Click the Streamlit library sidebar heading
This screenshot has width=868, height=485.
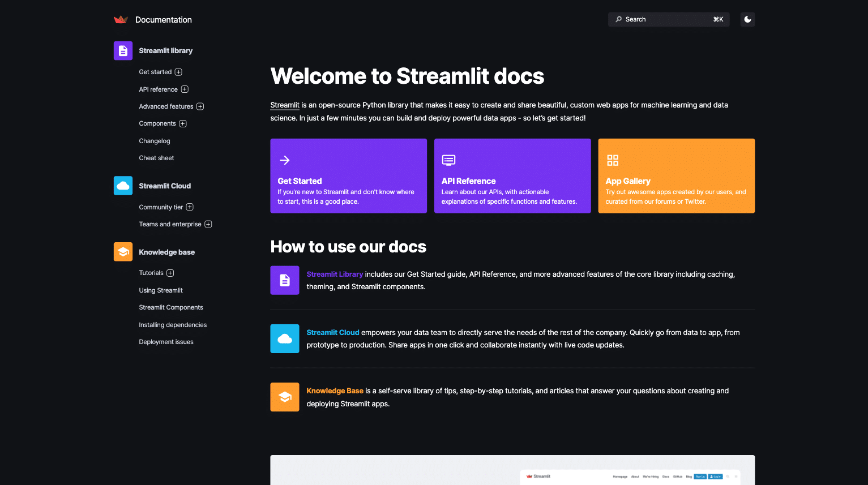165,51
